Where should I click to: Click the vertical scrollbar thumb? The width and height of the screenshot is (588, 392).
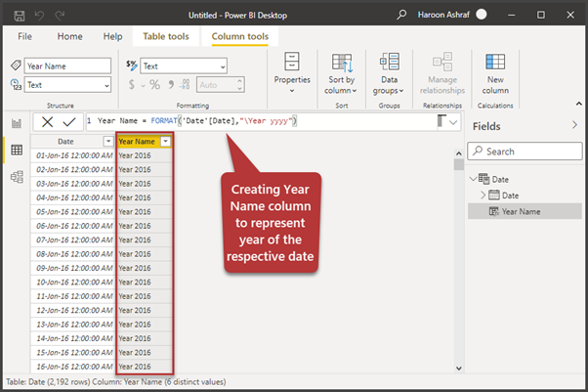pyautogui.click(x=459, y=164)
